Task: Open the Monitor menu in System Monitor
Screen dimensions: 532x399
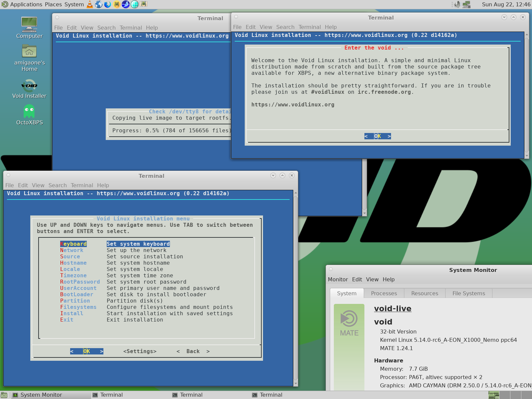Action: (338, 279)
